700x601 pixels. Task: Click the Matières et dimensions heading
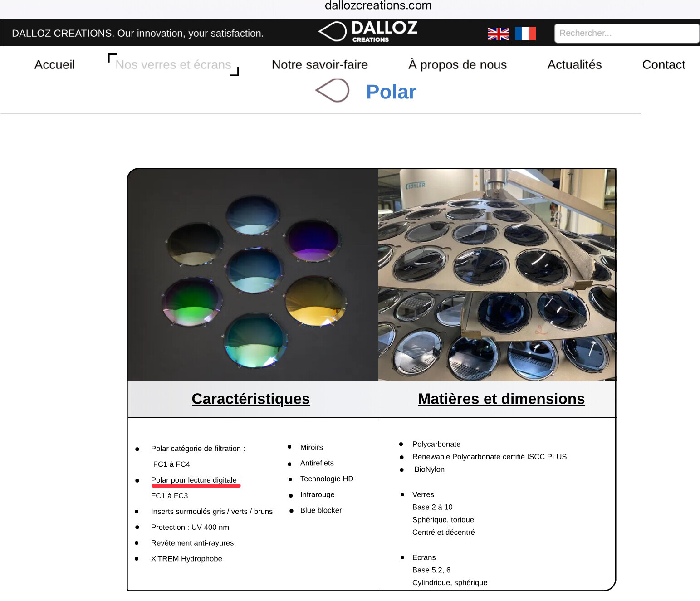pyautogui.click(x=501, y=399)
